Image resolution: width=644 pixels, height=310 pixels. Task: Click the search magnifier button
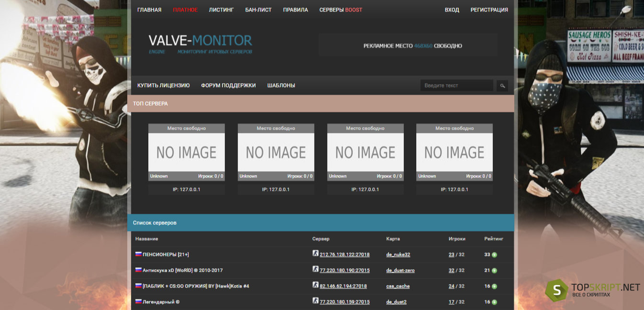[502, 86]
